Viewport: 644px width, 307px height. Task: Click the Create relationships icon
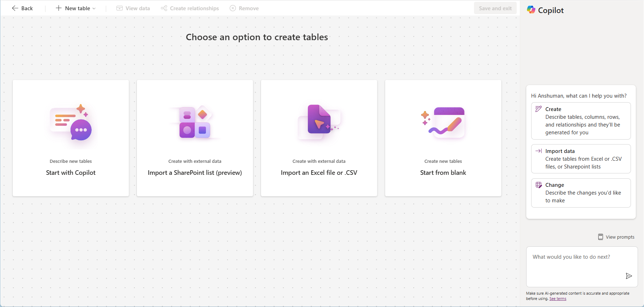(x=164, y=8)
